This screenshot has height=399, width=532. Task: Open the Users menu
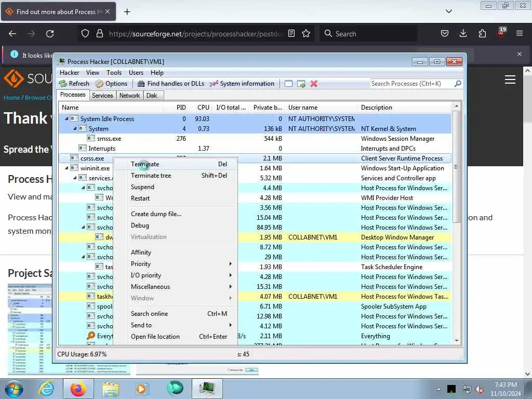(x=136, y=73)
